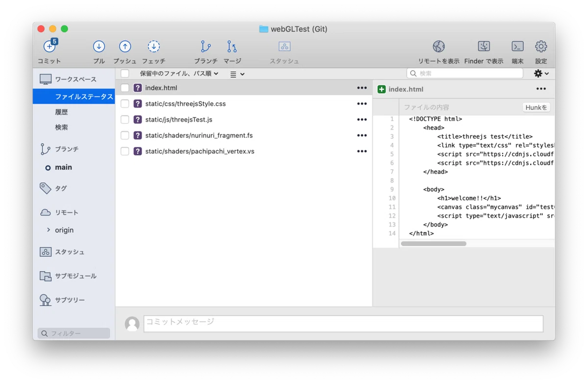Open the gear options dropdown near search
The height and width of the screenshot is (384, 588).
pos(541,74)
